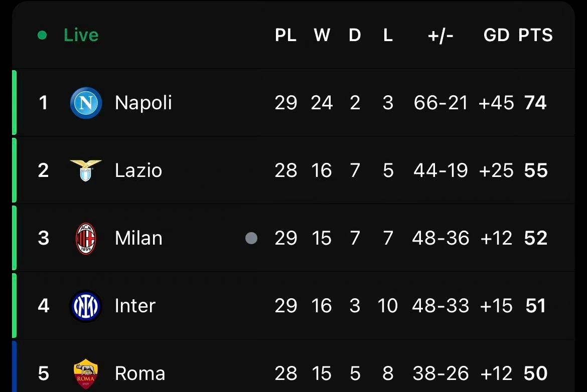The width and height of the screenshot is (587, 392).
Task: Click the Inter club crest icon
Action: click(x=86, y=306)
